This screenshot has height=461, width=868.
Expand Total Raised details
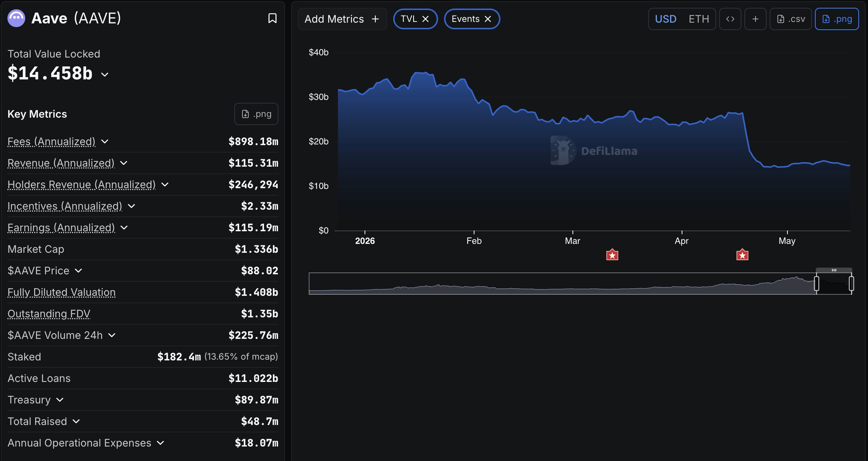[76, 421]
